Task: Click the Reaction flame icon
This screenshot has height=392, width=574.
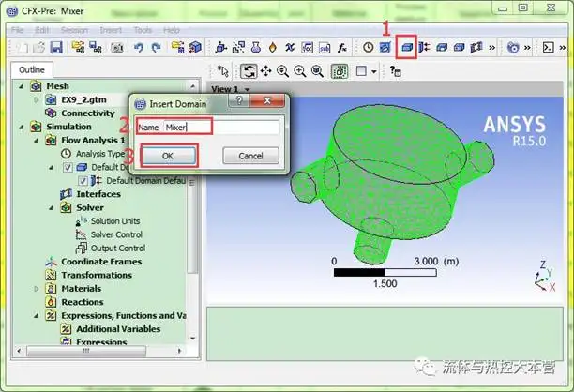Action: tap(272, 47)
